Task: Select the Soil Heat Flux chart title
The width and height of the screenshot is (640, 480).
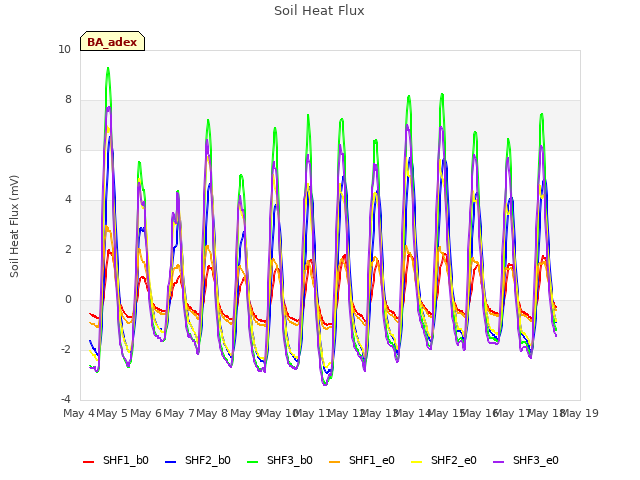Action: 319,11
